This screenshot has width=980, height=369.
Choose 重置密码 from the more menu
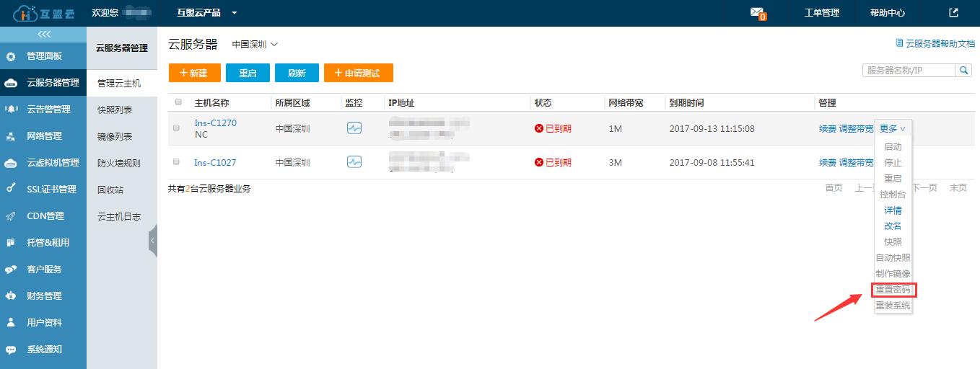tap(893, 290)
